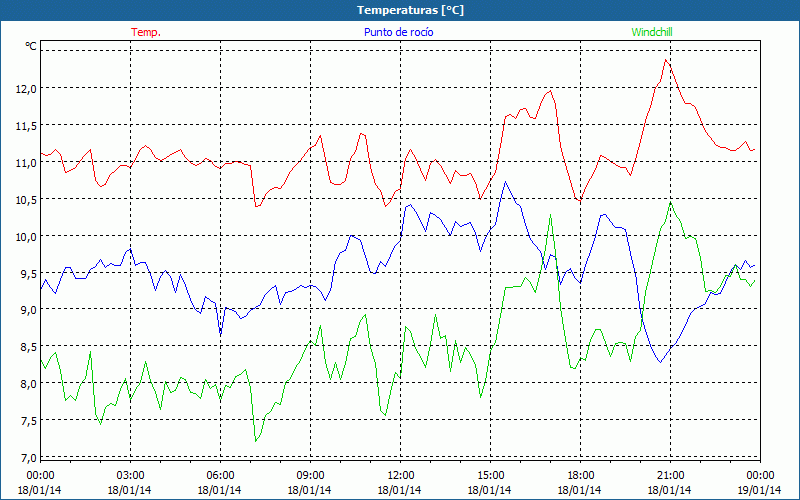Click the 19/01/14 date label
800x500 pixels.
point(760,490)
